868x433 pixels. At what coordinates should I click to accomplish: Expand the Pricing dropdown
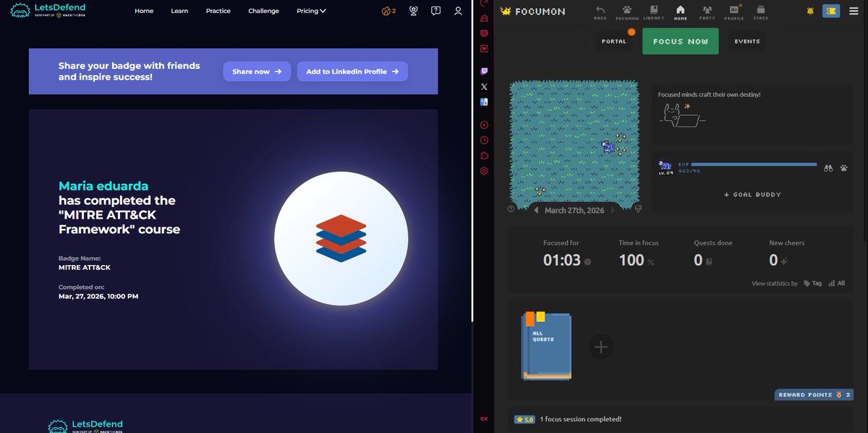coord(311,11)
